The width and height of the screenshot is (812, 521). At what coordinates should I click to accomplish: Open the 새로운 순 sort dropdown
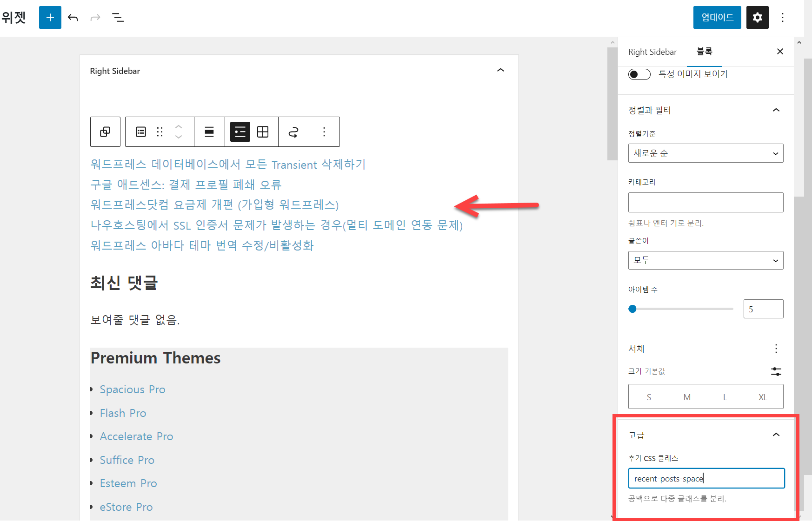[x=705, y=153]
